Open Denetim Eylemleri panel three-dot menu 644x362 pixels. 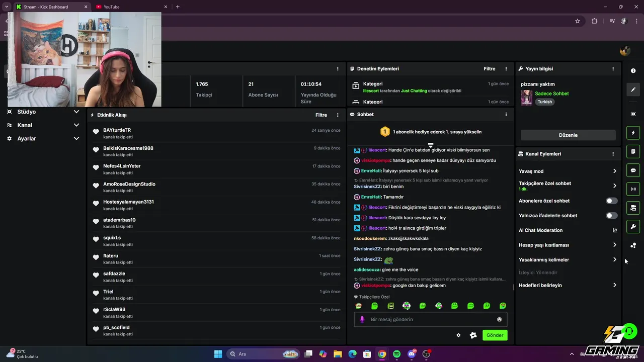(x=506, y=69)
